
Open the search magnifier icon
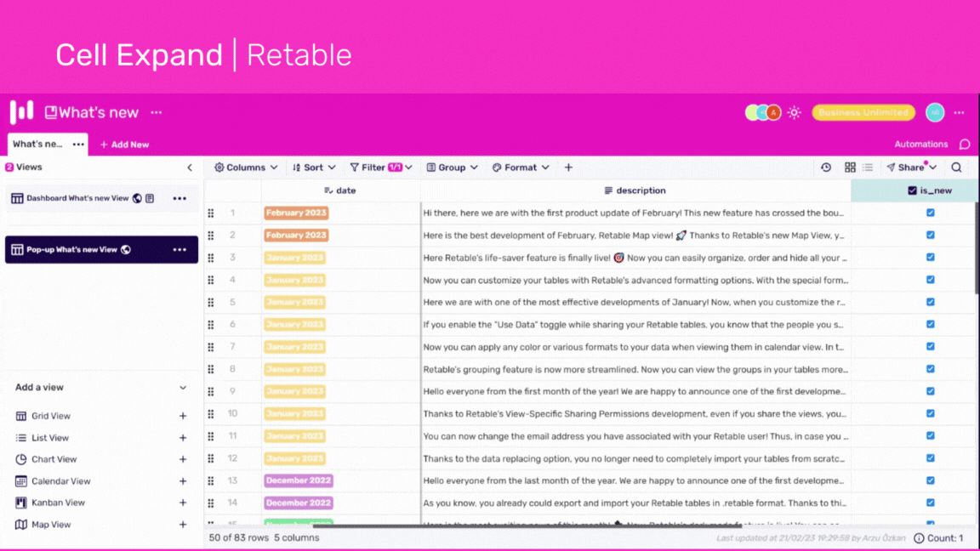[x=957, y=168]
